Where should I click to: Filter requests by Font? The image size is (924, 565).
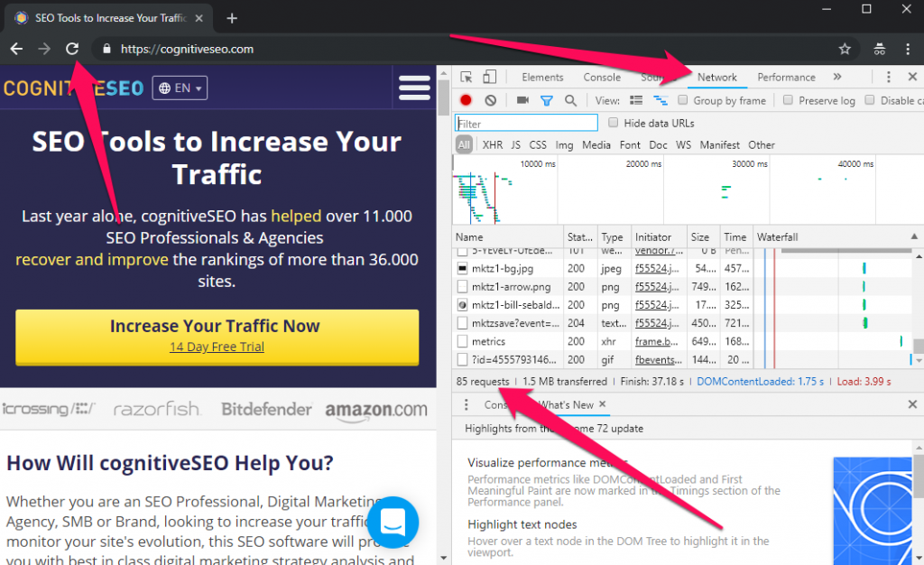tap(630, 145)
